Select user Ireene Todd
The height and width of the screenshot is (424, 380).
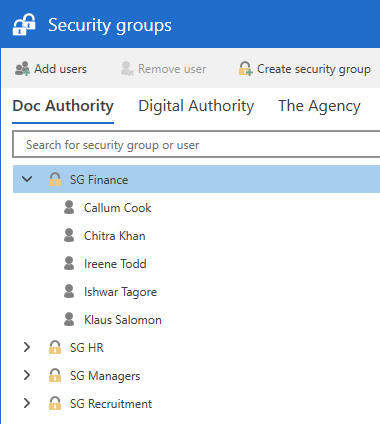pos(115,264)
